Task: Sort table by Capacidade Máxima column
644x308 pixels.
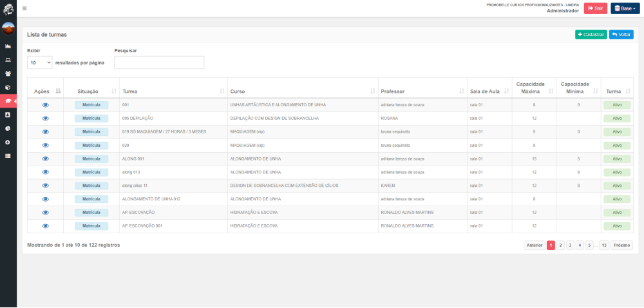Action: pos(534,88)
